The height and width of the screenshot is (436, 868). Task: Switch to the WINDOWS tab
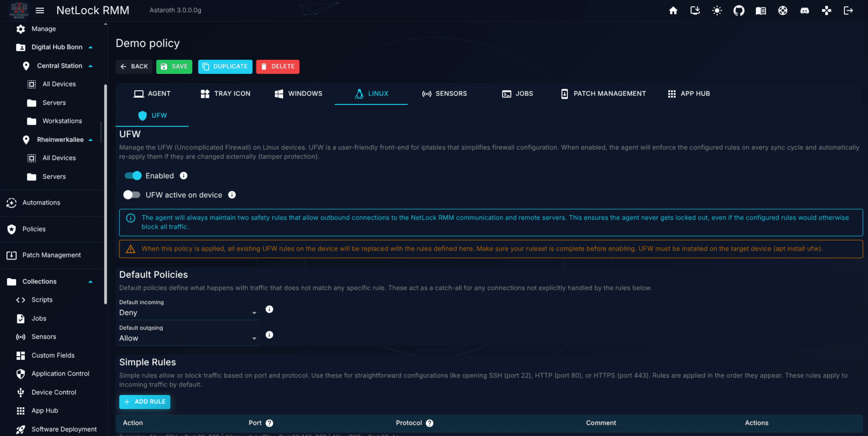298,94
